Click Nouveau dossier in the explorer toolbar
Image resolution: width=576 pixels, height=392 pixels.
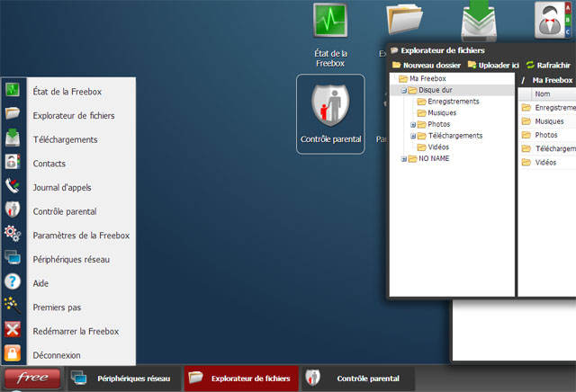pyautogui.click(x=427, y=65)
